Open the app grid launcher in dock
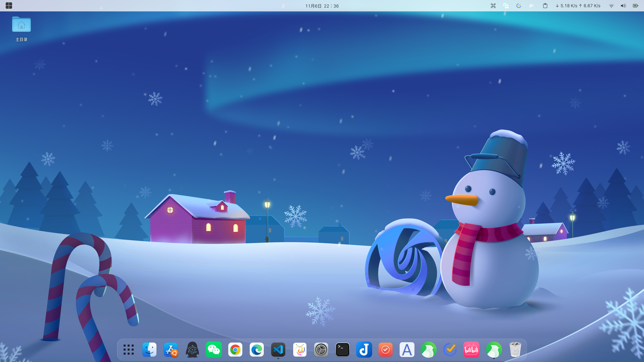The width and height of the screenshot is (644, 362). pos(128,349)
